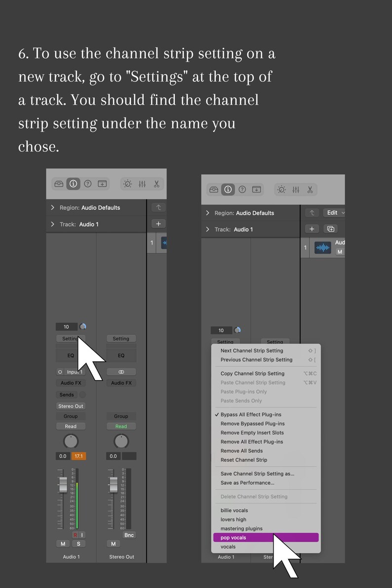The width and height of the screenshot is (392, 588).
Task: Expand Region: Audio Defaults in left screenshot
Action: [52, 207]
